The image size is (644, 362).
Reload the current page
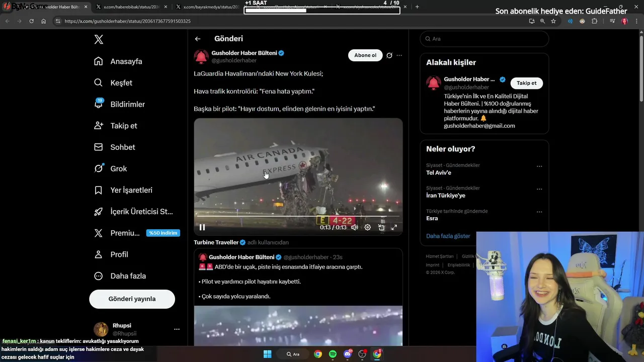tap(31, 21)
